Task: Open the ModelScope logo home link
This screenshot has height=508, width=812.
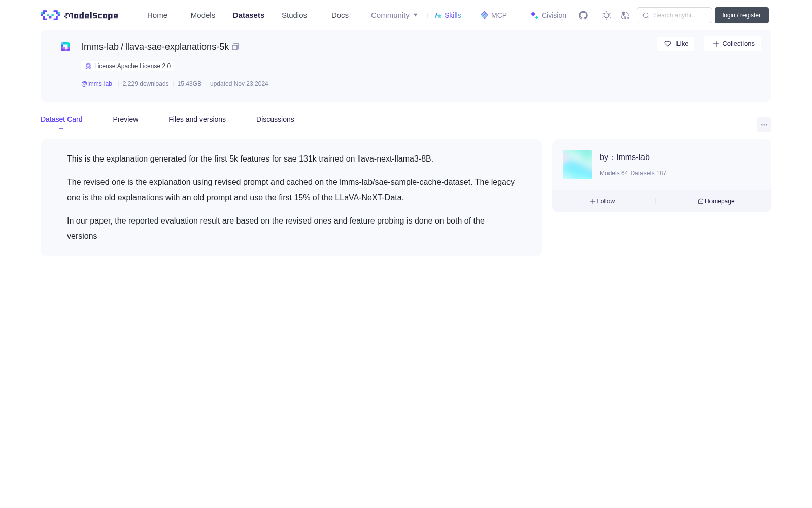Action: [79, 15]
